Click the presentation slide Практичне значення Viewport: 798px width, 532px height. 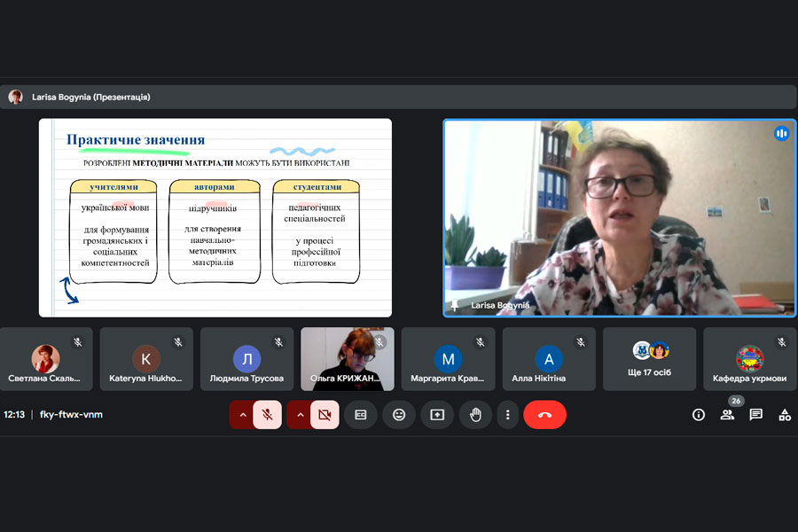[215, 218]
